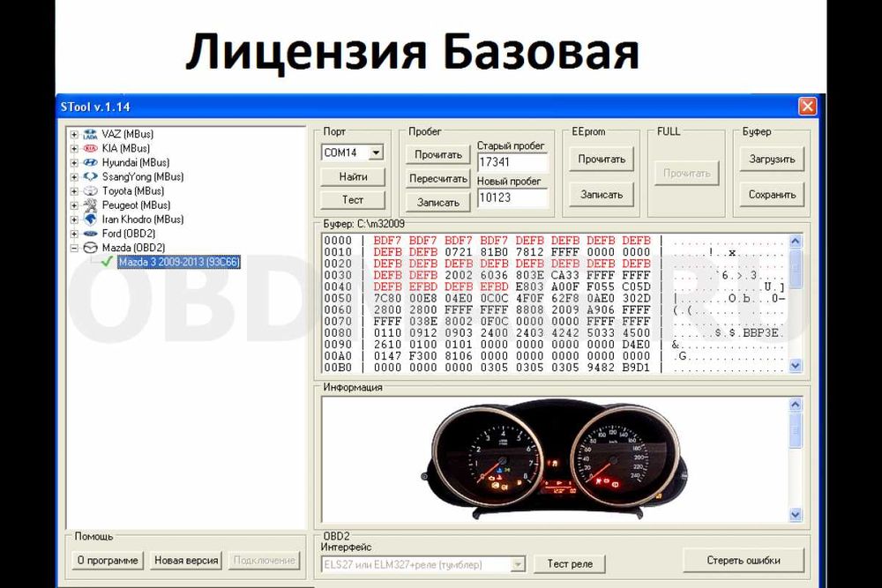Select Ford (OBD2) tree label
This screenshot has height=588, width=882.
[128, 234]
